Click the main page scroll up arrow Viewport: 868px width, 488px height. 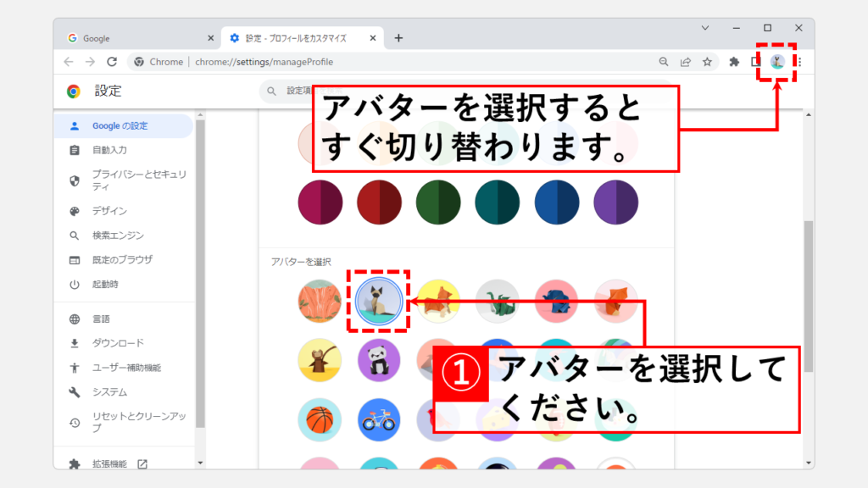tap(809, 115)
